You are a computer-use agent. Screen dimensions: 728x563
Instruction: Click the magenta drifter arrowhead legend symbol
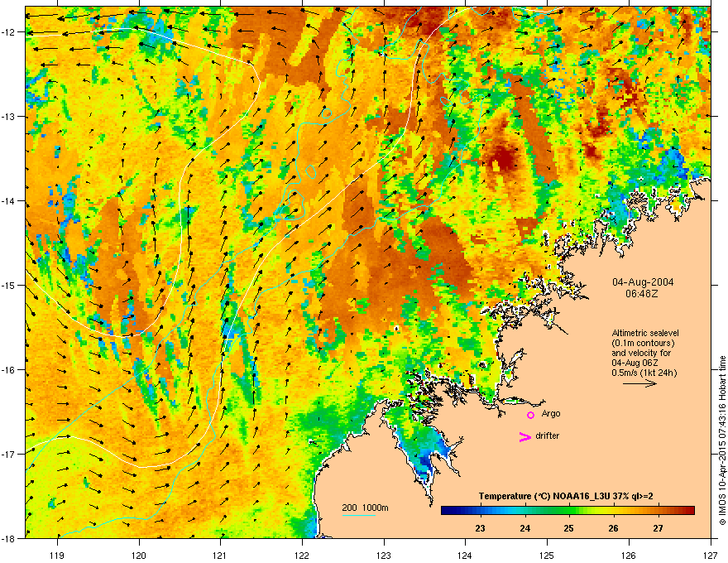tap(525, 436)
